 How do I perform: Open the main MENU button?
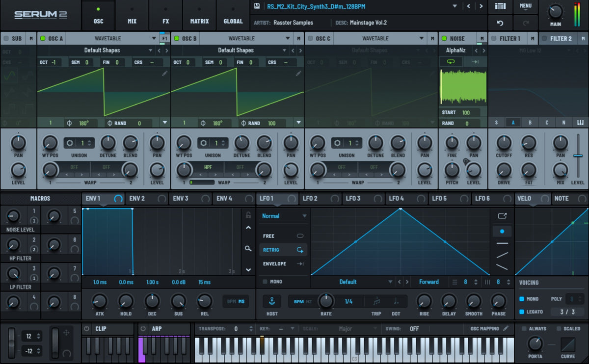click(x=525, y=6)
